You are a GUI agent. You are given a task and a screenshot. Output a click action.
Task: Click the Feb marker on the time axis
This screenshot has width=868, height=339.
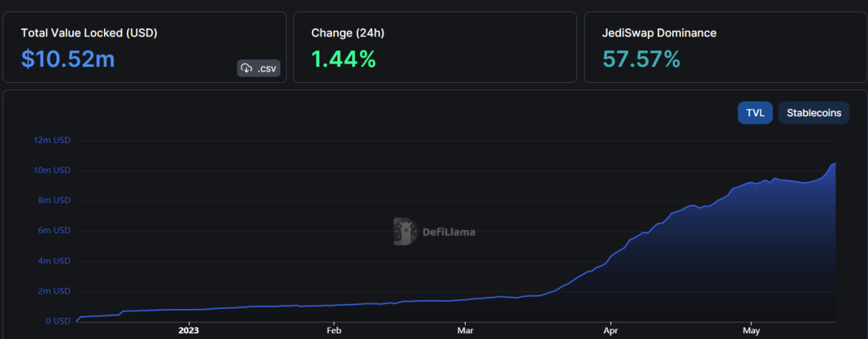coord(332,331)
